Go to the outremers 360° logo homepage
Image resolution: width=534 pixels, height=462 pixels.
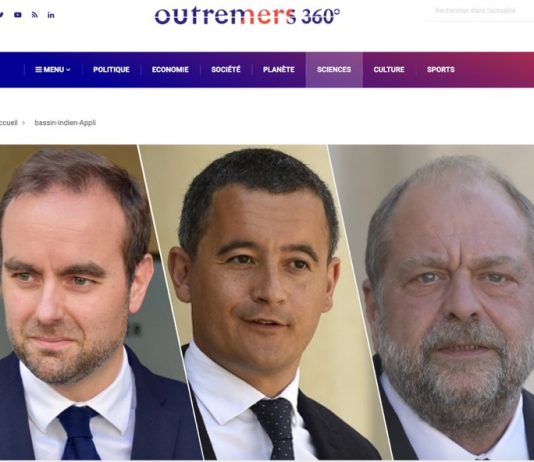pos(247,16)
